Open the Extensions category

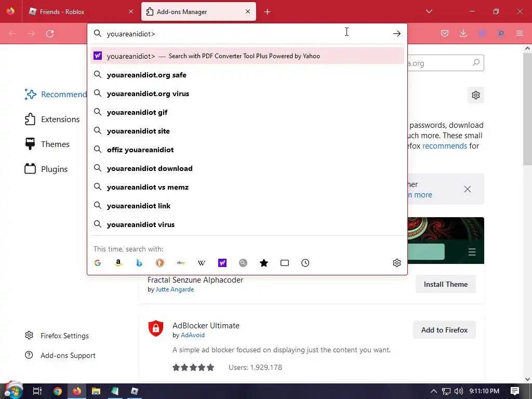tap(52, 119)
